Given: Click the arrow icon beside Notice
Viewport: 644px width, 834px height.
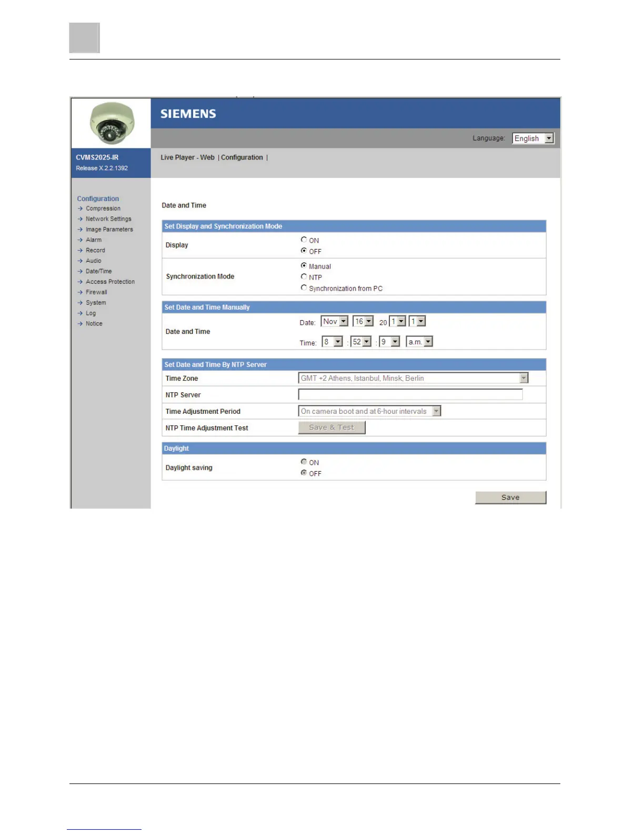Looking at the screenshot, I should pyautogui.click(x=80, y=324).
